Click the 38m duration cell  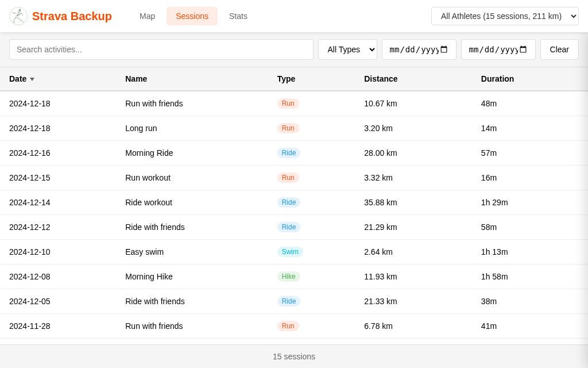[489, 301]
